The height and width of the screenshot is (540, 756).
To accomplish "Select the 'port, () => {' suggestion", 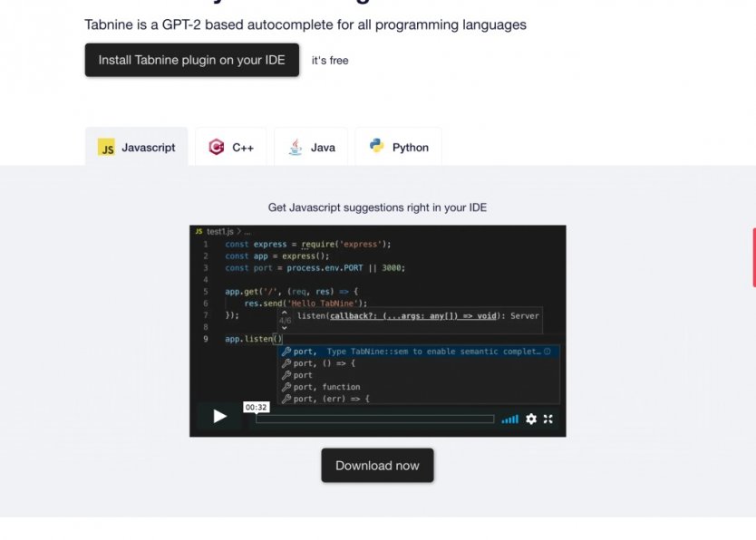I will pos(324,363).
